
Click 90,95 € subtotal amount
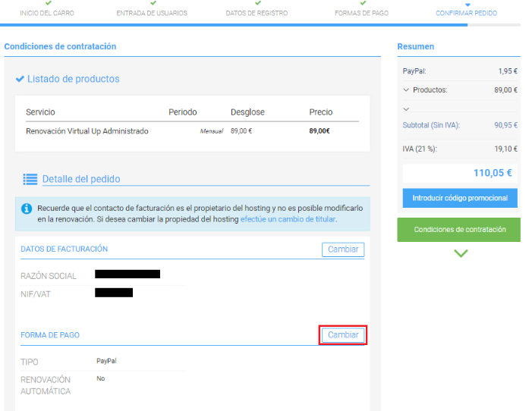pyautogui.click(x=505, y=125)
